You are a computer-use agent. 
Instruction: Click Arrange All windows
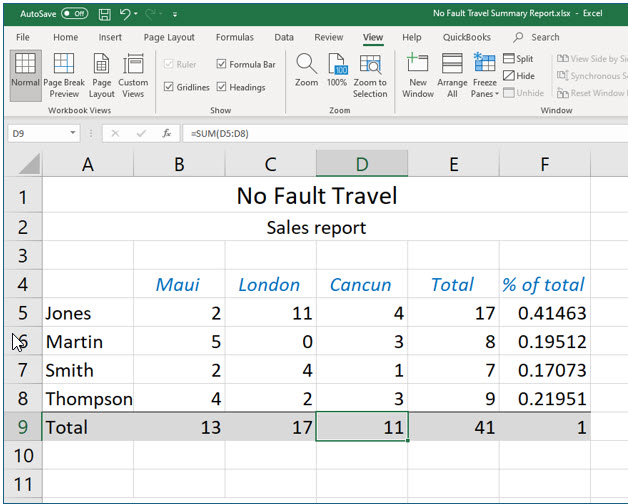point(452,75)
